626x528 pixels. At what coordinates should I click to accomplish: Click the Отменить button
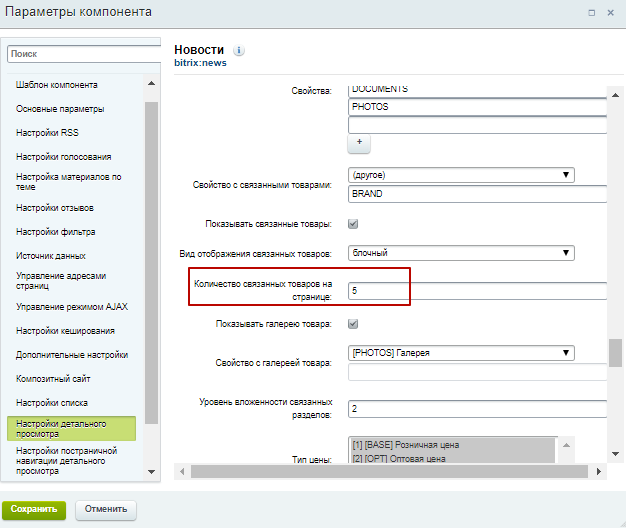[x=106, y=510]
